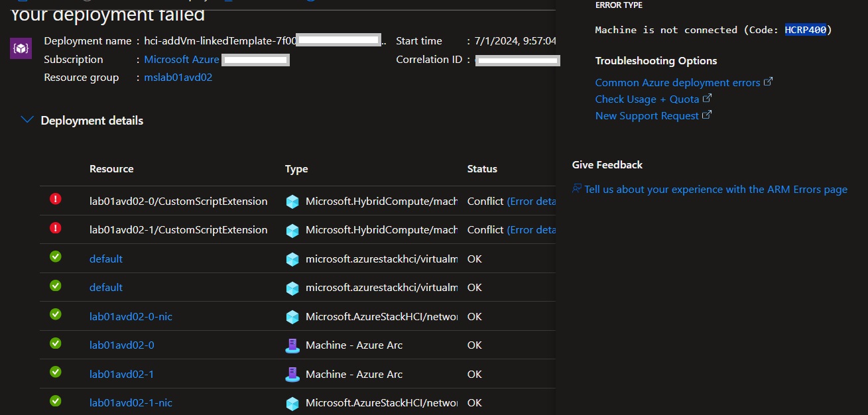Click feedback person icon under Give Feedback
The height and width of the screenshot is (415, 868).
(x=577, y=189)
